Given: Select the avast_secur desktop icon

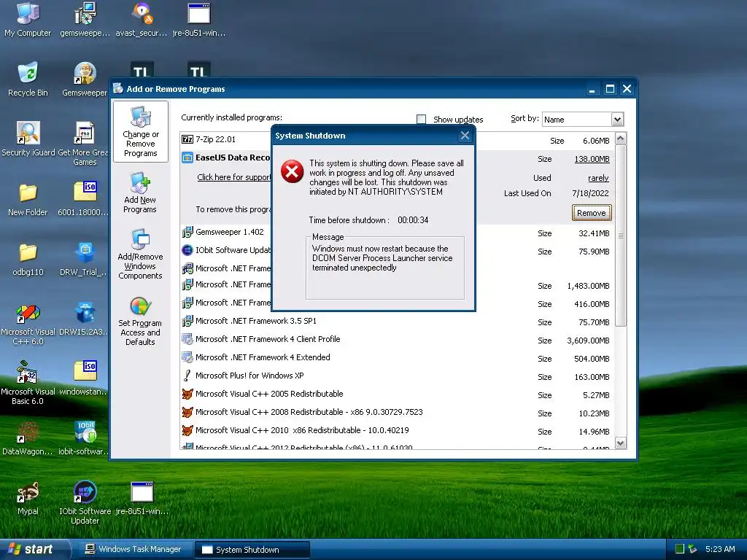Looking at the screenshot, I should click(142, 19).
